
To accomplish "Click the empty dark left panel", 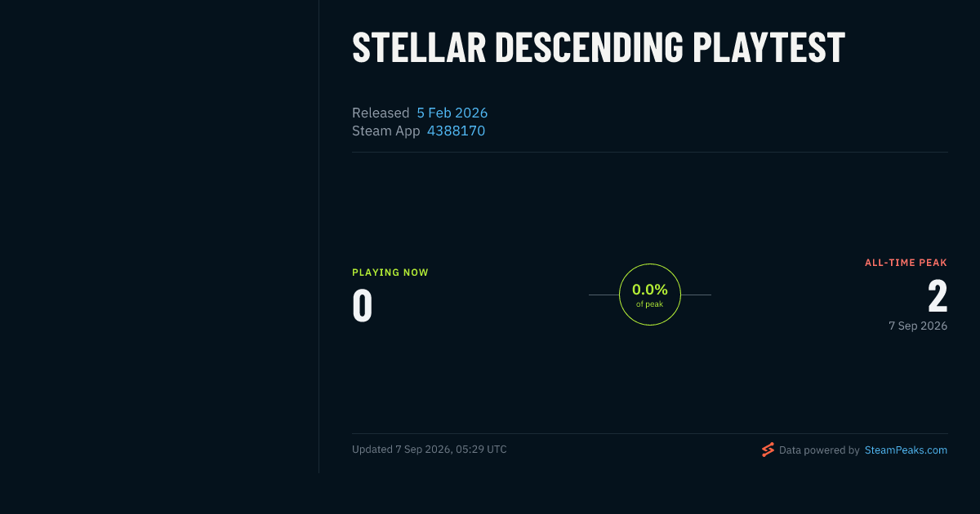I will 159,237.
